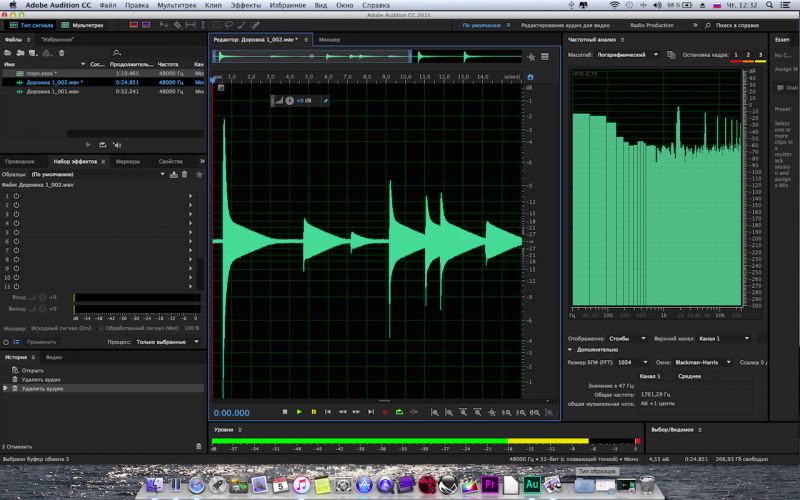Stop playback in the editor transport
Viewport: 800px width, 500px height.
coord(285,412)
